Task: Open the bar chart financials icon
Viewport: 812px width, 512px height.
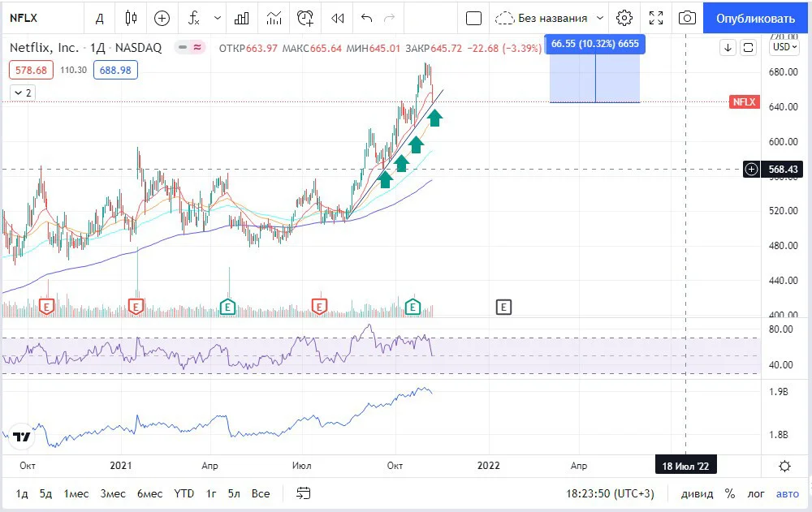Action: pos(242,19)
